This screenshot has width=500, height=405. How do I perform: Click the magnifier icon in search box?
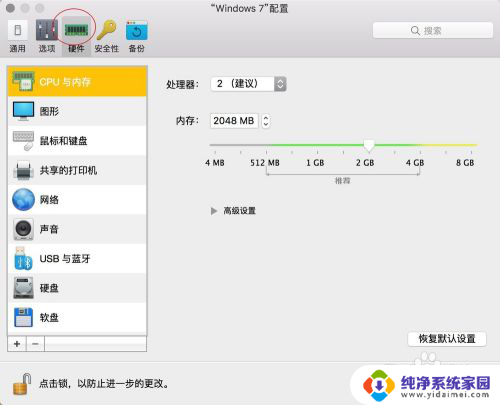pyautogui.click(x=415, y=31)
